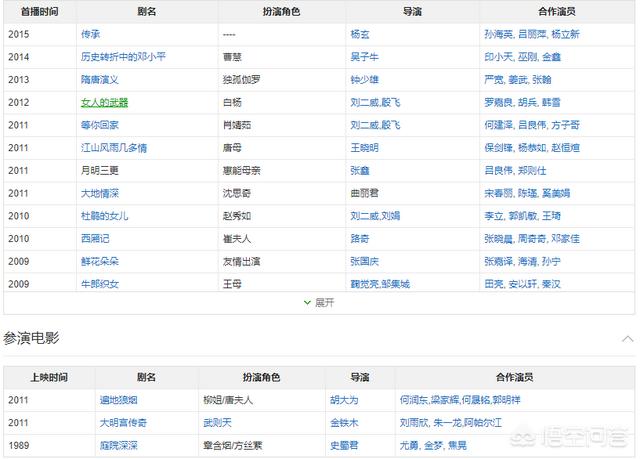The width and height of the screenshot is (640, 459).
Task: Open director link 刘二威 in 女人的武器 row
Action: point(364,102)
